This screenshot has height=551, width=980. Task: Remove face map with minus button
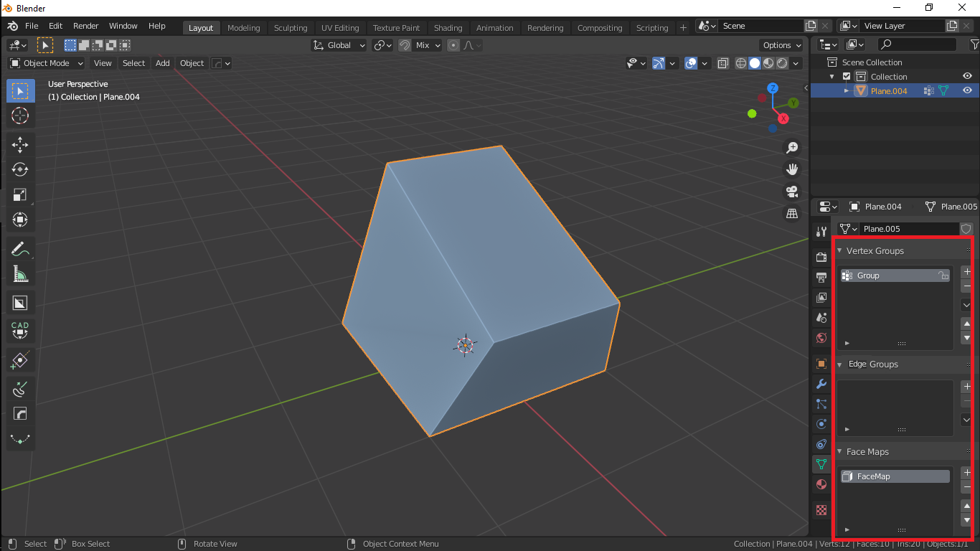966,487
